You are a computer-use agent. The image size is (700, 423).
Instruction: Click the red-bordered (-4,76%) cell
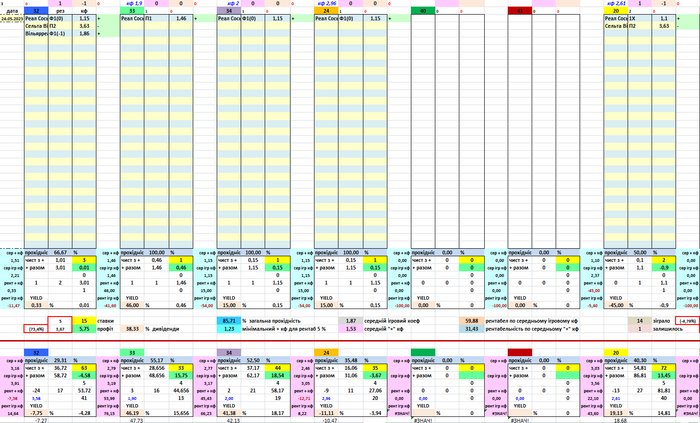[x=688, y=321]
